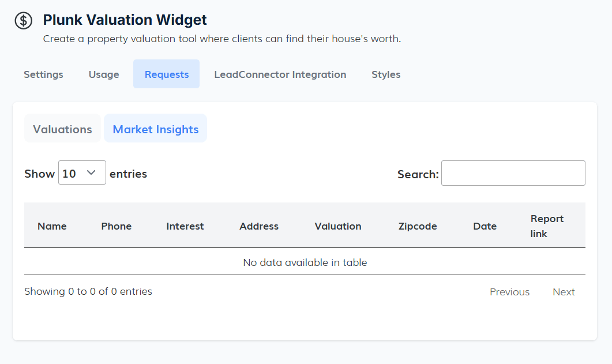Sort by the Date column header
Image resolution: width=612 pixels, height=364 pixels.
(x=485, y=226)
